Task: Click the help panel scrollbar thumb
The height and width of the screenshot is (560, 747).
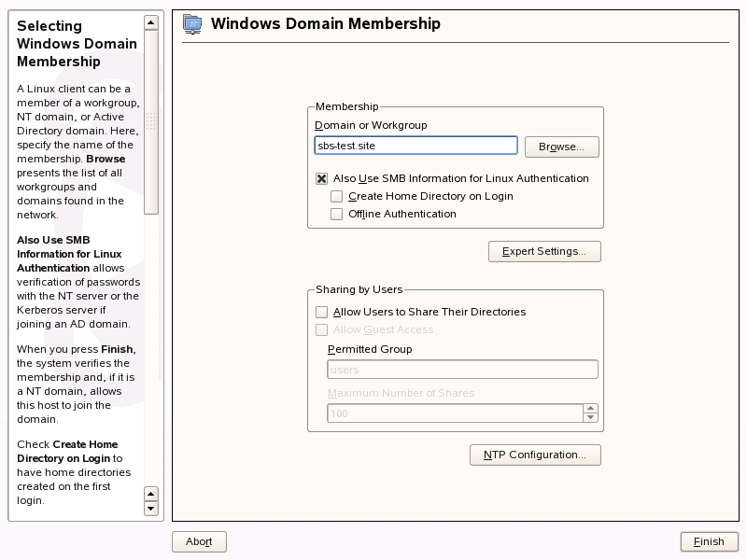Action: click(x=151, y=122)
